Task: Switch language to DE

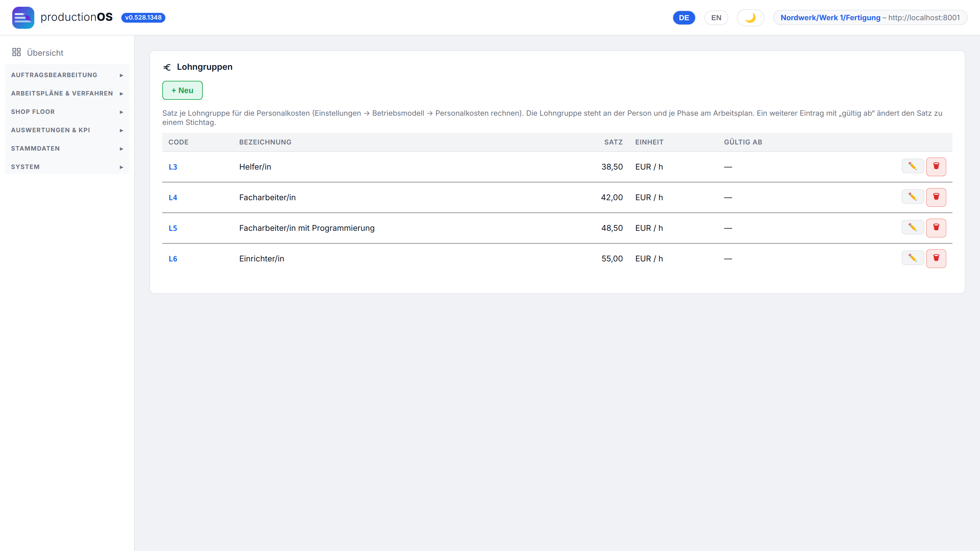Action: pyautogui.click(x=684, y=17)
